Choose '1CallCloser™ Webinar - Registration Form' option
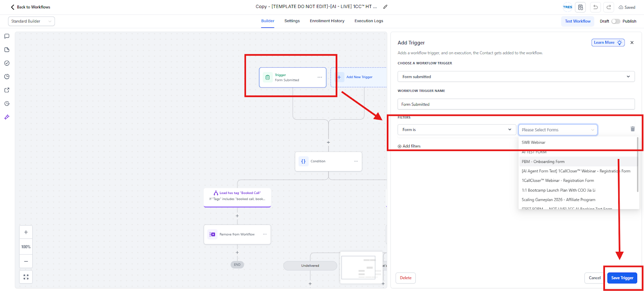 coord(578,181)
